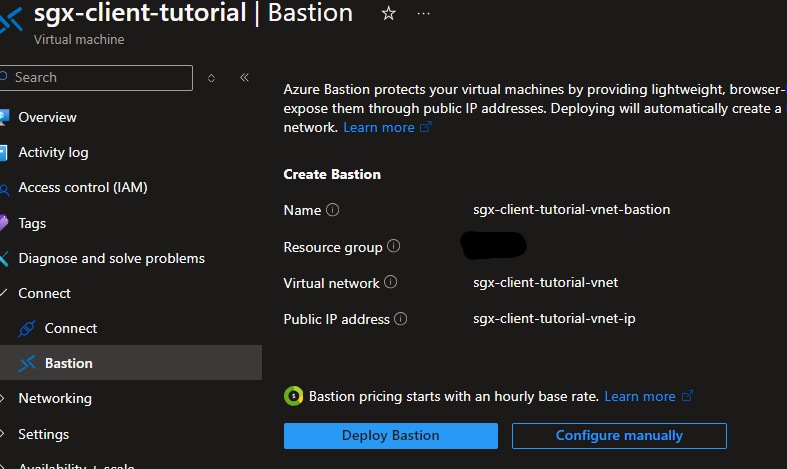Click the sidebar Search input field
The height and width of the screenshot is (469, 787).
coord(100,78)
